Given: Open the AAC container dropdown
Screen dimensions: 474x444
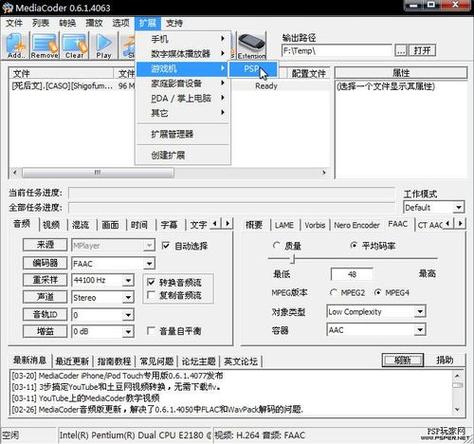Looking at the screenshot, I should (x=420, y=330).
